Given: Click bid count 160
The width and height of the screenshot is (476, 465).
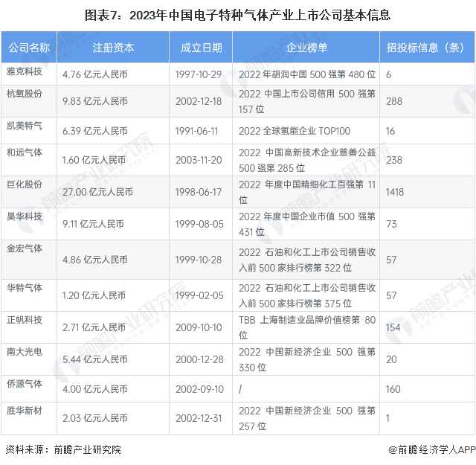Looking at the screenshot, I should pyautogui.click(x=393, y=389).
